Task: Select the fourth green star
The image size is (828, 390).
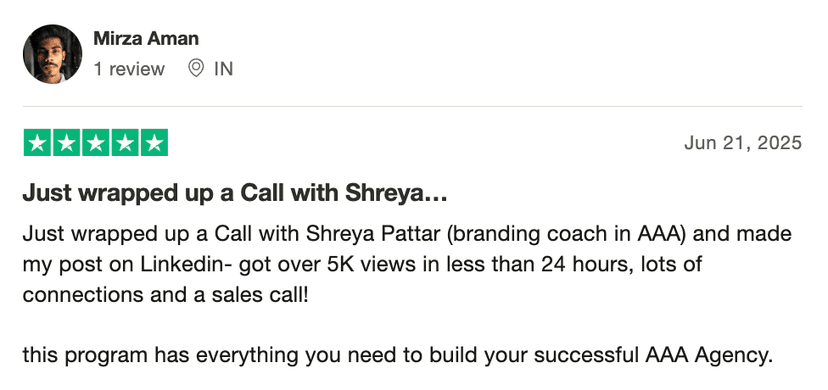Action: pos(125,142)
